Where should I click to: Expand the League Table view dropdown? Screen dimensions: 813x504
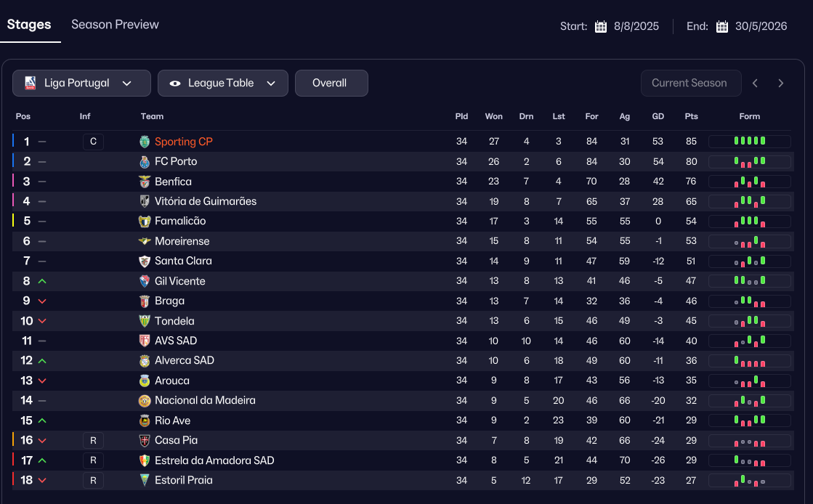(x=223, y=84)
